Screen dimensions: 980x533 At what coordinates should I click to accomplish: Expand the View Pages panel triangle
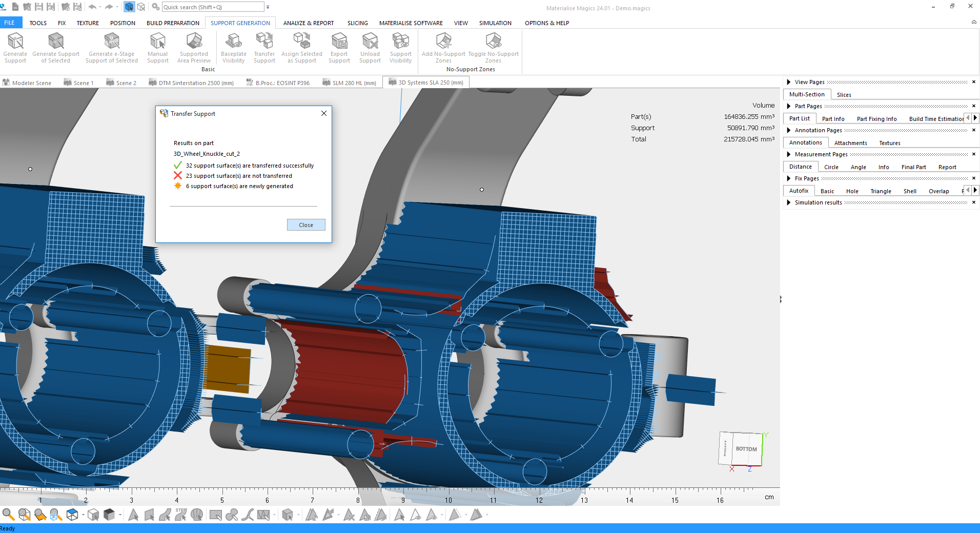point(789,82)
